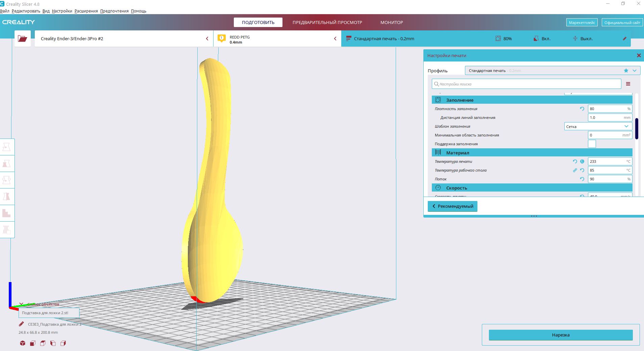The image size is (644, 351).
Task: Open the Расширения menu
Action: (86, 11)
